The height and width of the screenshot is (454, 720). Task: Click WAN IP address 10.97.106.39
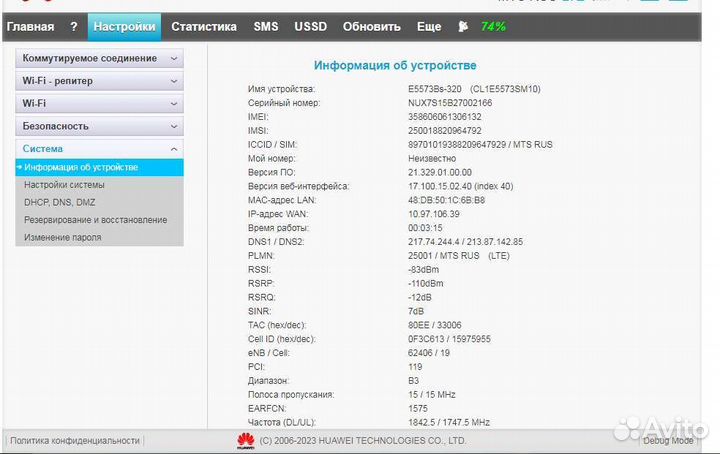(433, 214)
